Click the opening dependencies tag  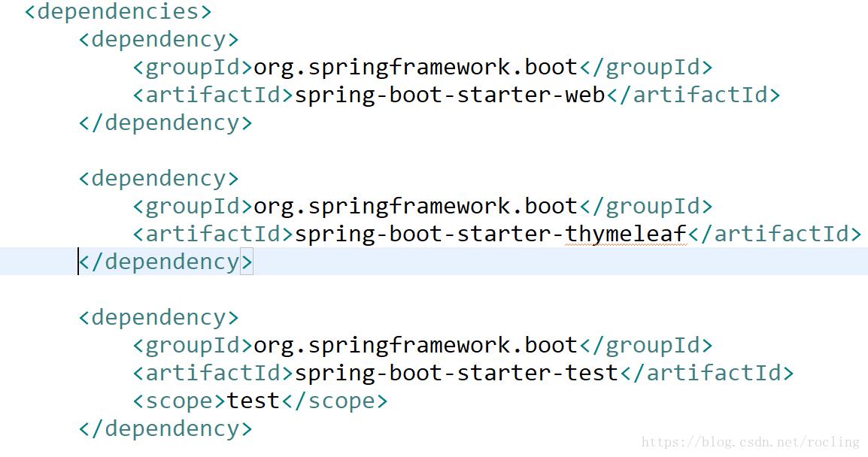[x=118, y=12]
